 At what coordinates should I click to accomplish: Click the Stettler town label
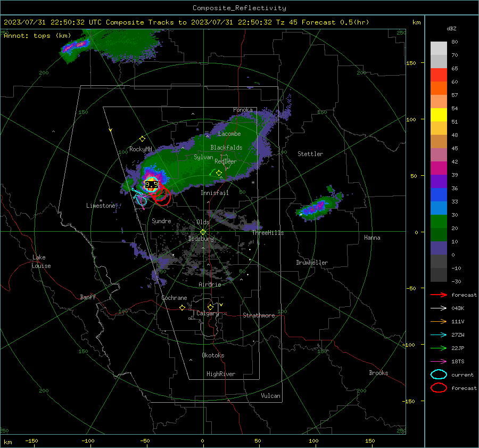pos(310,154)
